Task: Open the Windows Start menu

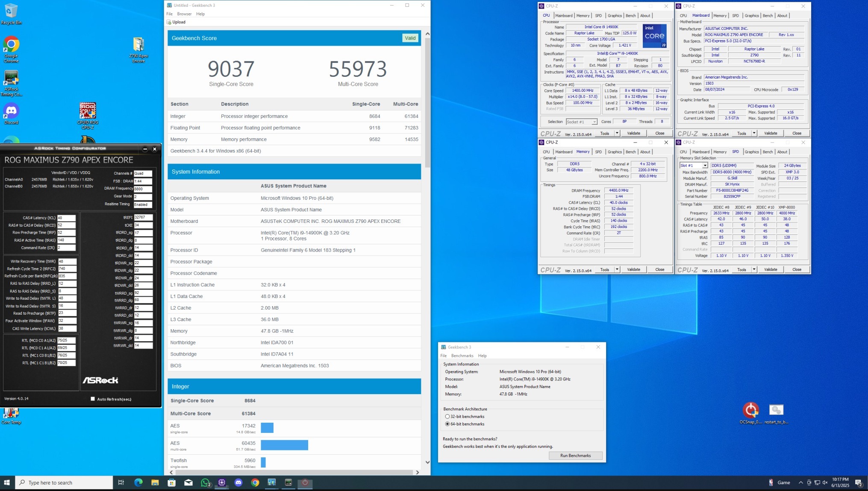Action: coord(7,483)
